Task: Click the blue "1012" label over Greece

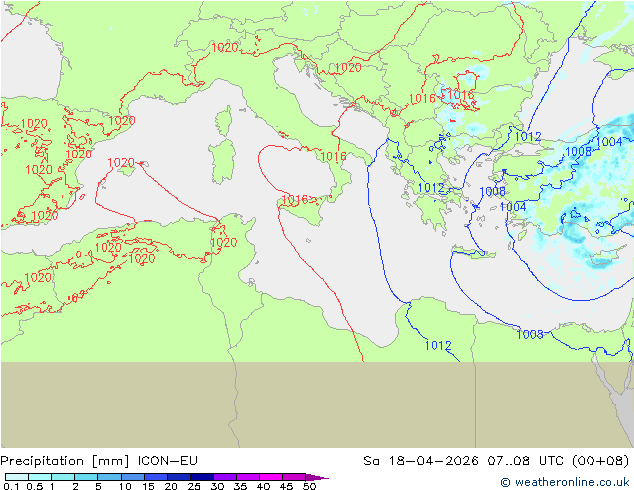Action: pyautogui.click(x=431, y=188)
